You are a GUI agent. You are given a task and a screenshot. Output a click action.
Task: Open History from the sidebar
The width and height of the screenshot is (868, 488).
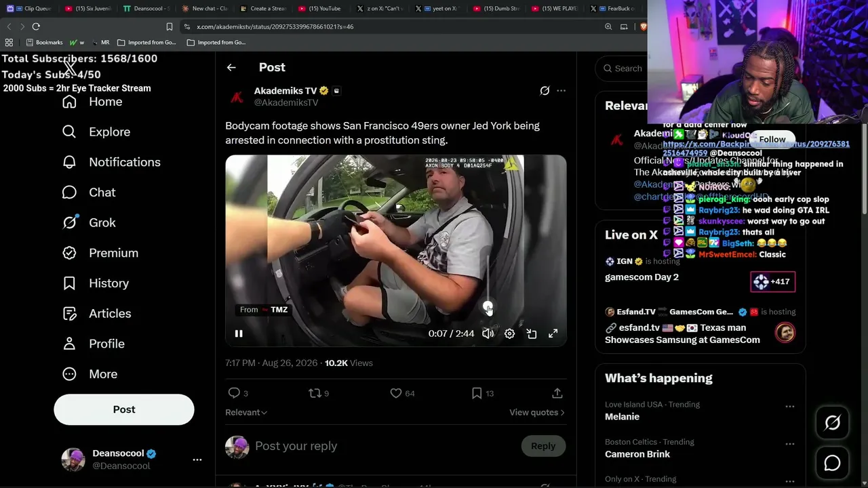tap(95, 283)
